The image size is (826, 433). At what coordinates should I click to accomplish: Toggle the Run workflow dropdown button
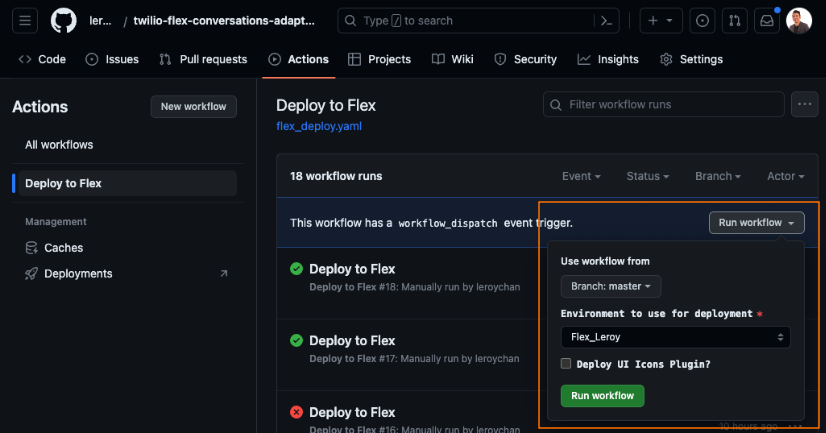[x=756, y=222]
